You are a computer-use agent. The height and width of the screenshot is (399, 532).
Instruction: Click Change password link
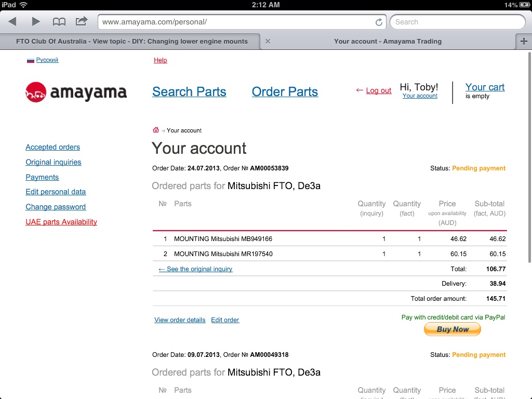(x=56, y=207)
